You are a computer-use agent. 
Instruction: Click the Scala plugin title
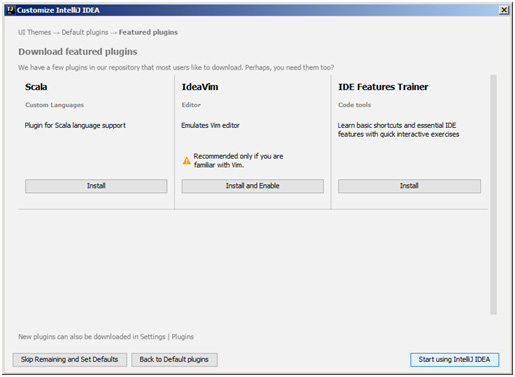click(36, 87)
